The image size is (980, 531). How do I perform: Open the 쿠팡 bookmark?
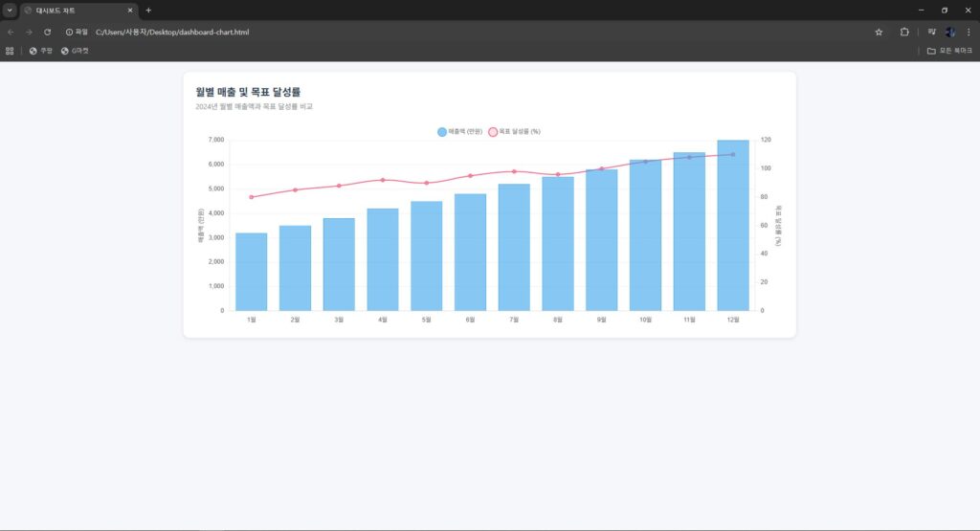pos(41,51)
